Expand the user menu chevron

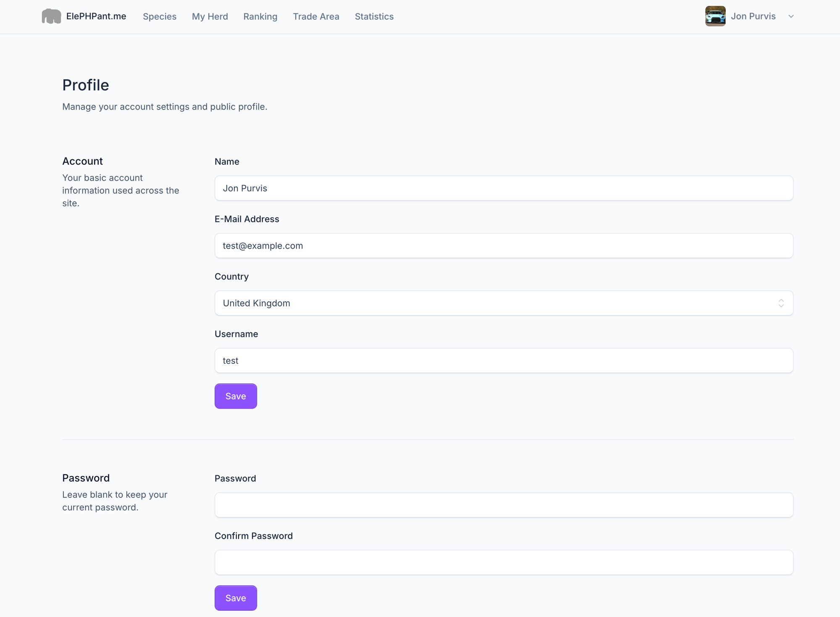(x=791, y=16)
